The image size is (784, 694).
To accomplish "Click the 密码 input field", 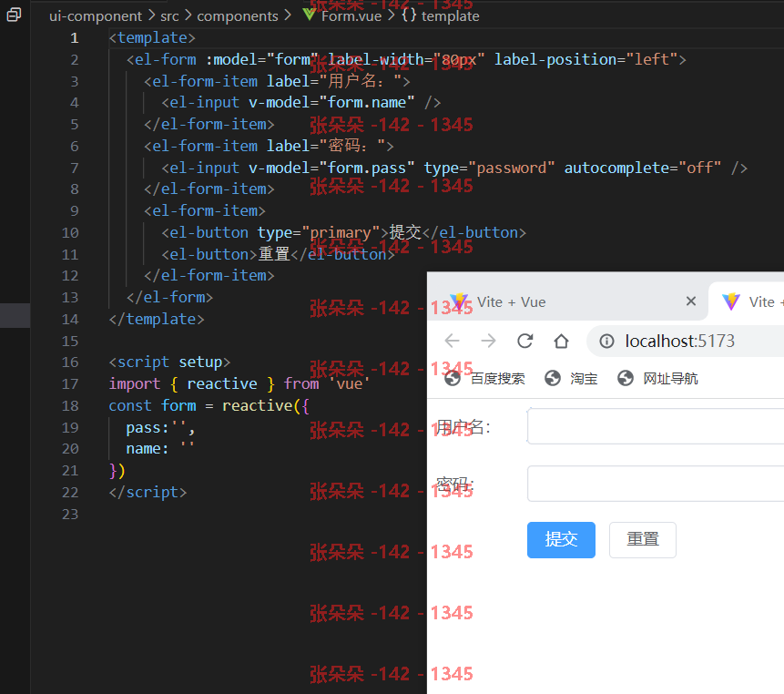I will [x=656, y=484].
